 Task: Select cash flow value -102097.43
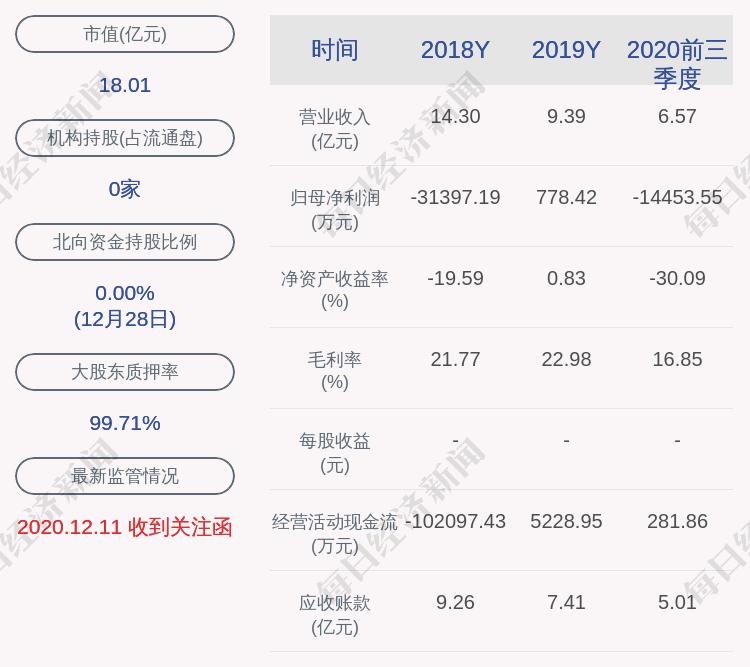point(455,521)
